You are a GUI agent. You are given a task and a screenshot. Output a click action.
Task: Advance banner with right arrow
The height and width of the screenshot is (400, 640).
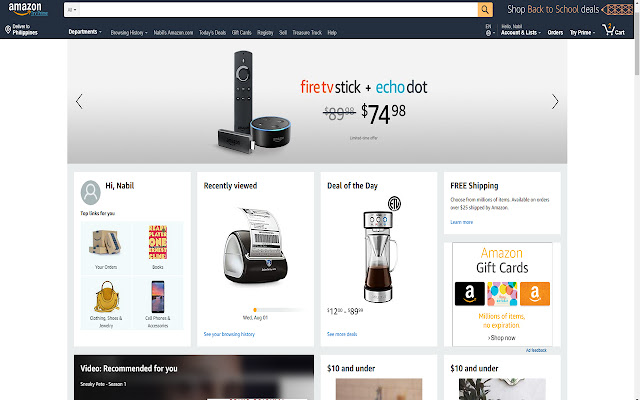click(555, 101)
